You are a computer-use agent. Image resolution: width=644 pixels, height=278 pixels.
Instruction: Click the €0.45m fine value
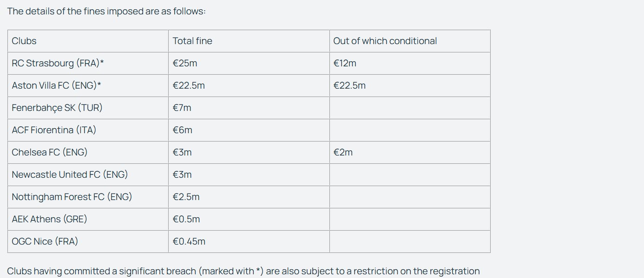189,241
